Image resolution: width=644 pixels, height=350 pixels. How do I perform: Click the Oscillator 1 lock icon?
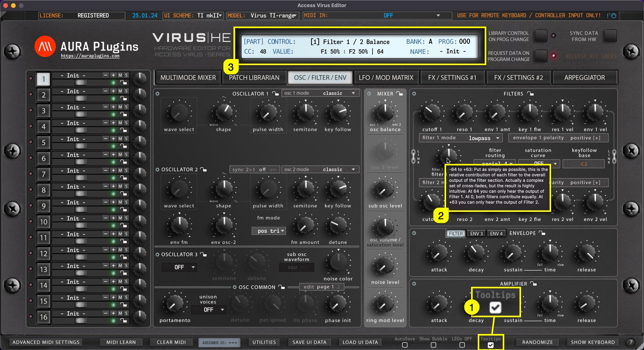pos(276,94)
